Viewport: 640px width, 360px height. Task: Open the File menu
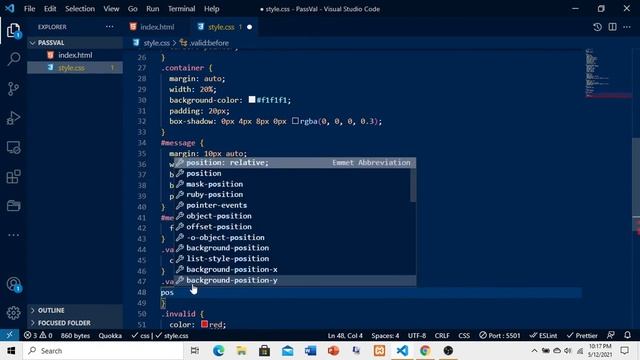pos(29,9)
